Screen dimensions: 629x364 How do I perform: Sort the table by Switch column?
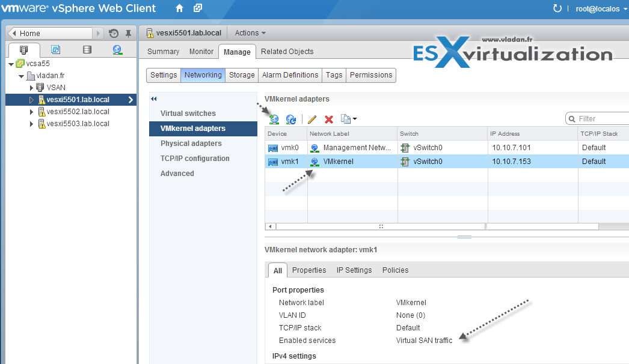pyautogui.click(x=443, y=134)
